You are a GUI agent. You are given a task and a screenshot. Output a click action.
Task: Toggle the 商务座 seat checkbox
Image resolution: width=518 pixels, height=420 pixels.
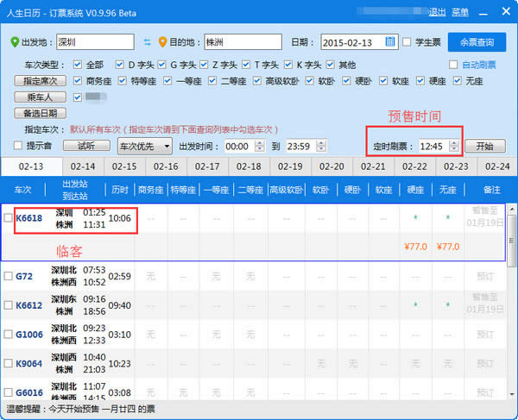78,80
